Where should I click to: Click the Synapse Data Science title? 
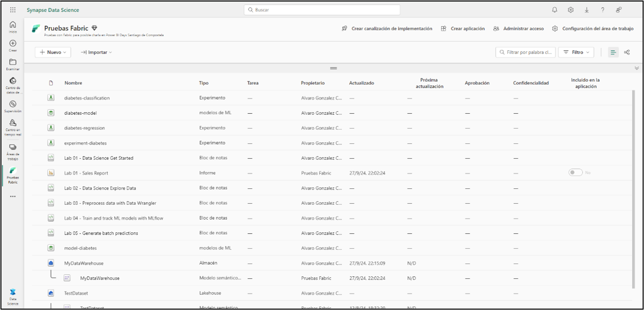click(x=53, y=10)
